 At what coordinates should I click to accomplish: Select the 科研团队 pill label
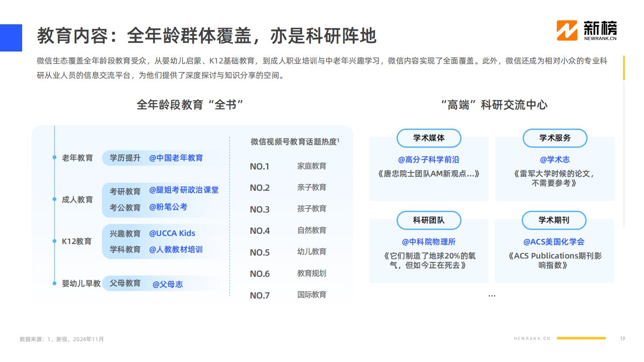[x=429, y=220]
